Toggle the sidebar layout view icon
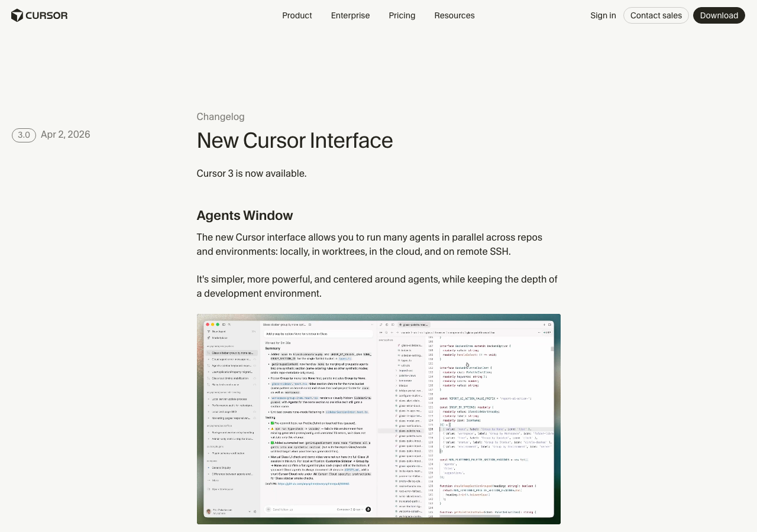Image resolution: width=757 pixels, height=532 pixels. click(x=224, y=325)
